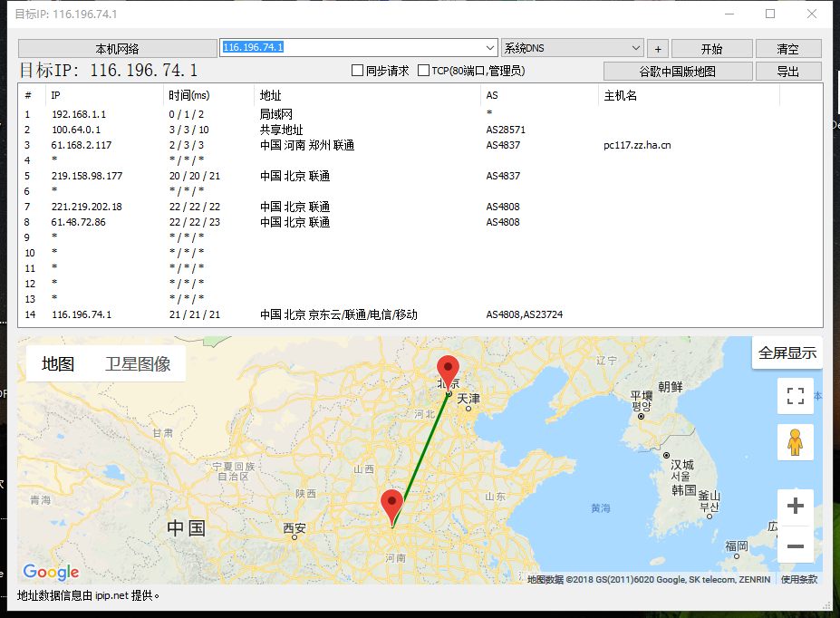Open the 谷歌中国版地图 button
840x618 pixels.
[678, 72]
